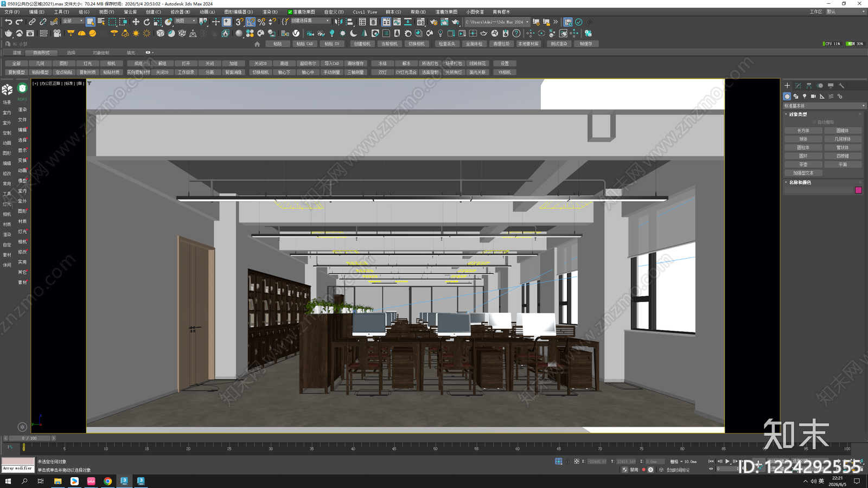Open the 文件(F) menu
Viewport: 868px width, 488px height.
(12, 12)
